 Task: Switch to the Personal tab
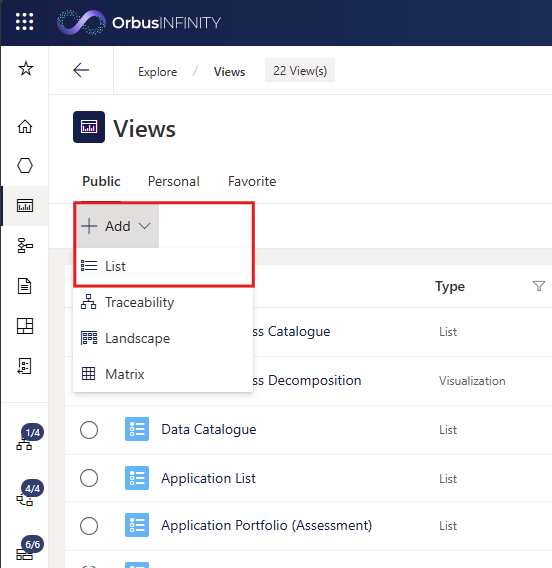(x=173, y=181)
